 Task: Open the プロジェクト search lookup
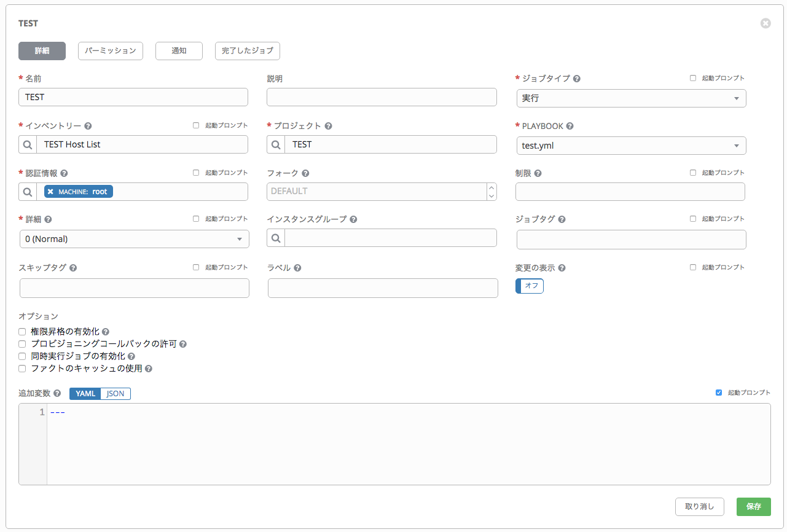click(275, 144)
